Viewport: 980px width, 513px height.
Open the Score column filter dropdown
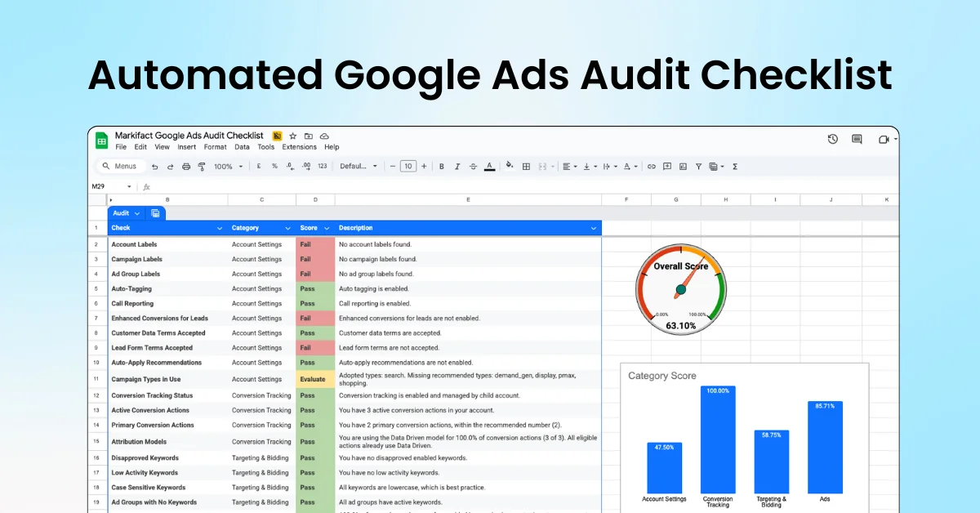click(325, 228)
